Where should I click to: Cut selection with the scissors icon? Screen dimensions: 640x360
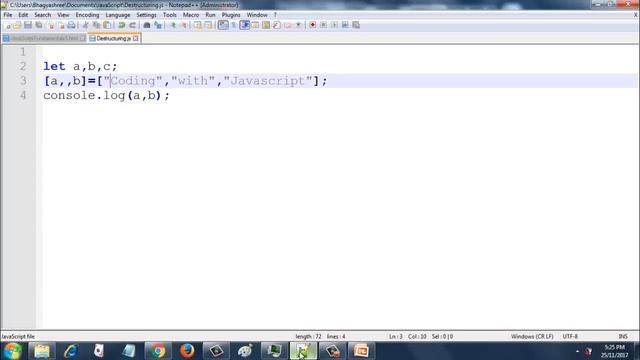[x=85, y=25]
